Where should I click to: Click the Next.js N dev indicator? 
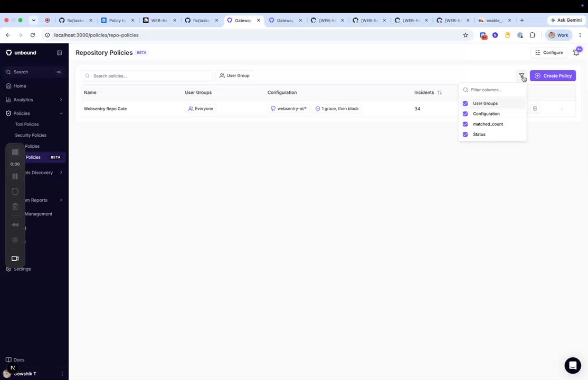[x=13, y=368]
